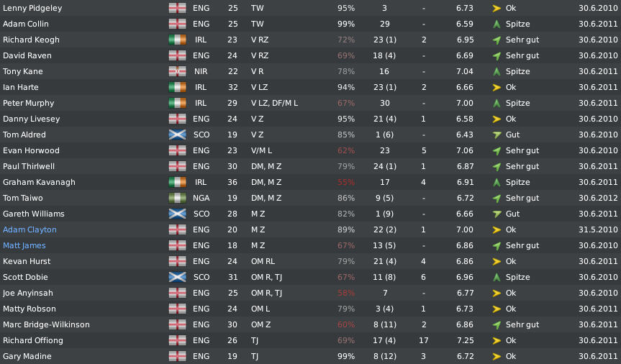Image resolution: width=621 pixels, height=364 pixels.
Task: Click Graham Kavanagh's Spitze morale arrow
Action: pos(497,182)
